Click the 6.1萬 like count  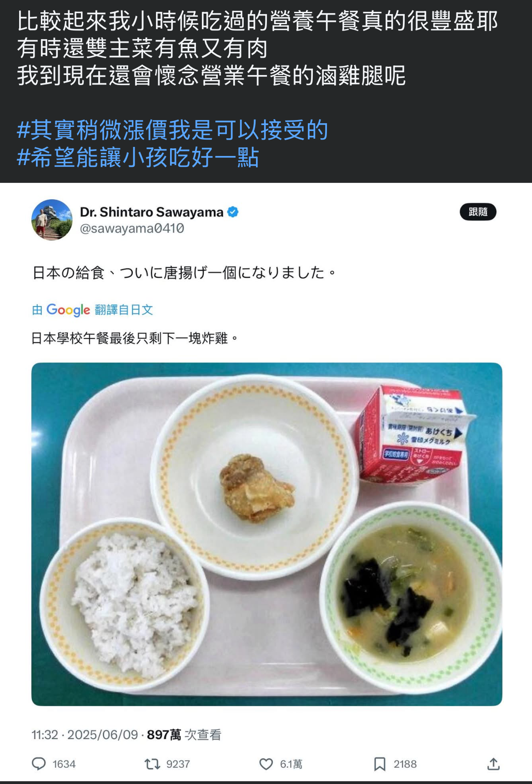(291, 764)
